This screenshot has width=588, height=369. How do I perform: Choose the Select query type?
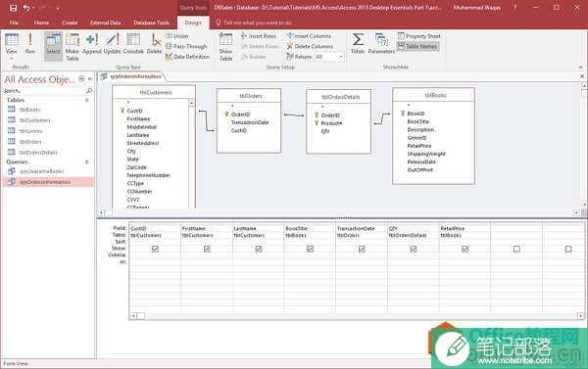(53, 46)
